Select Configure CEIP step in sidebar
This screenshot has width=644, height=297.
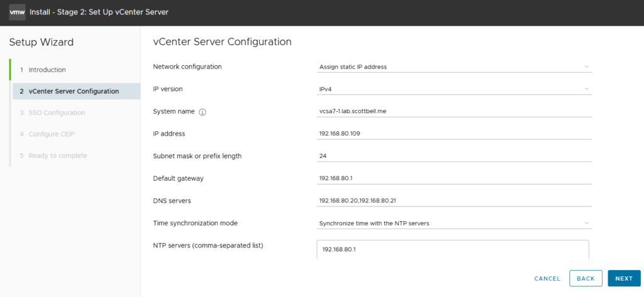point(55,134)
